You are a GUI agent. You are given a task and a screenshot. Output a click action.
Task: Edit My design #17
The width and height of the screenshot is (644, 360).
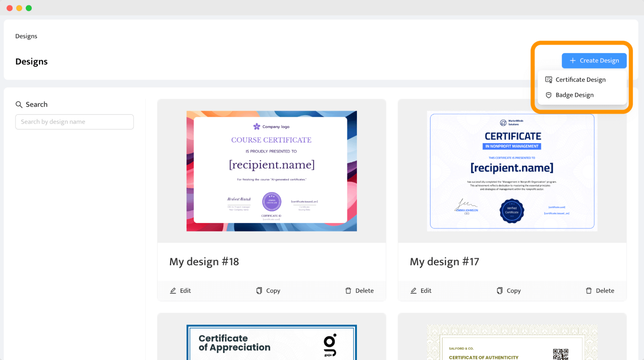pos(421,291)
